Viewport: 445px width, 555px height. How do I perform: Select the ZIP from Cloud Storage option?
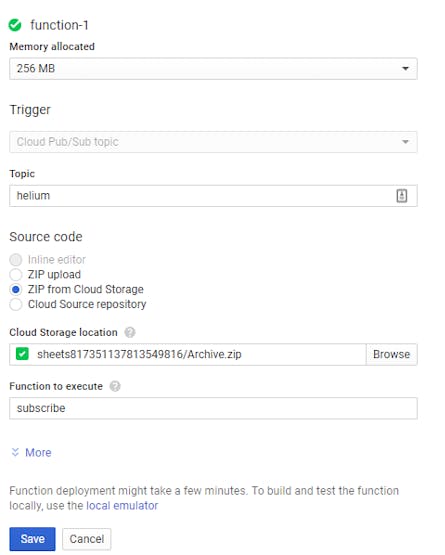16,290
